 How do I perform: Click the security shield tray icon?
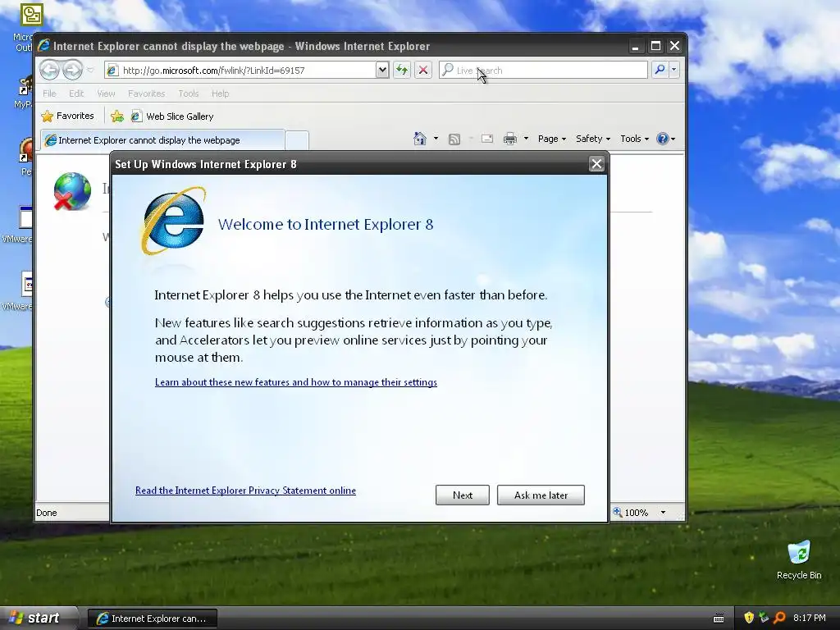click(749, 618)
